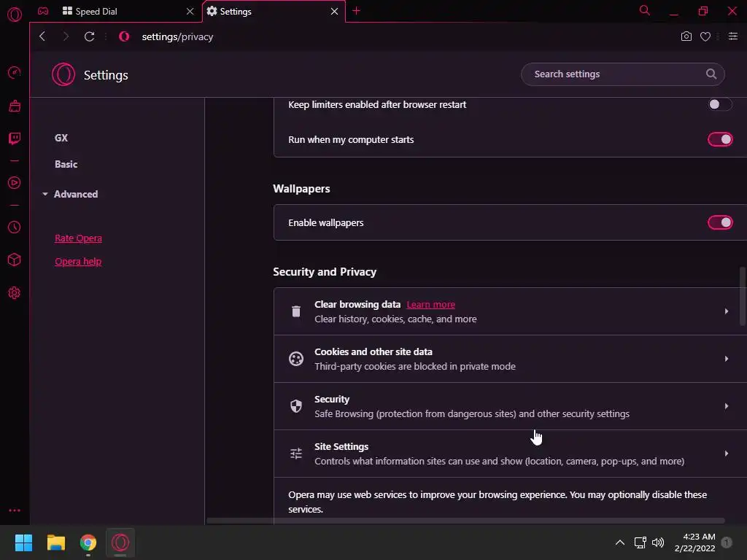Click Opera GX taskbar icon

(120, 542)
